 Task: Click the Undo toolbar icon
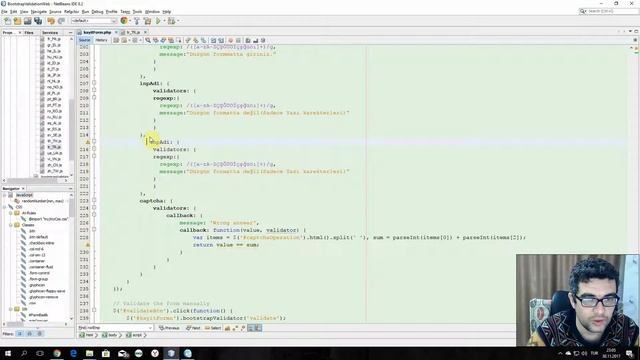[51, 21]
